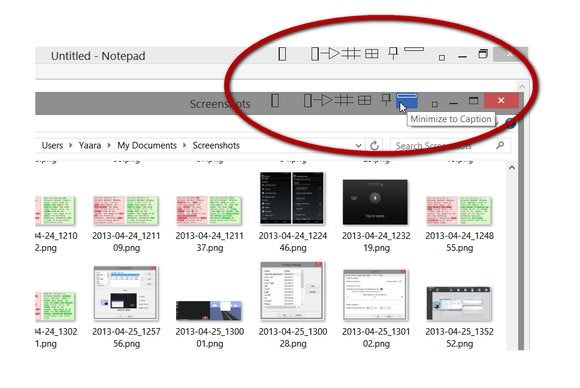Click the caption bar icon in Notepad title bar
The height and width of the screenshot is (388, 580).
tap(414, 49)
